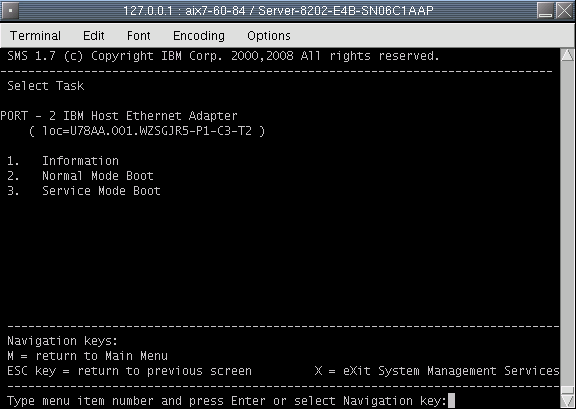This screenshot has width=576, height=409.
Task: Click the window title bar text
Action: (x=278, y=10)
